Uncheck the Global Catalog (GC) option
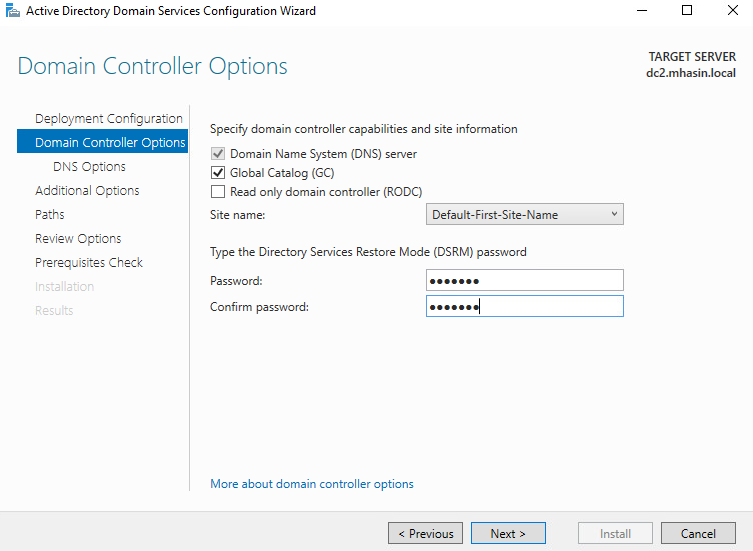 pyautogui.click(x=218, y=172)
